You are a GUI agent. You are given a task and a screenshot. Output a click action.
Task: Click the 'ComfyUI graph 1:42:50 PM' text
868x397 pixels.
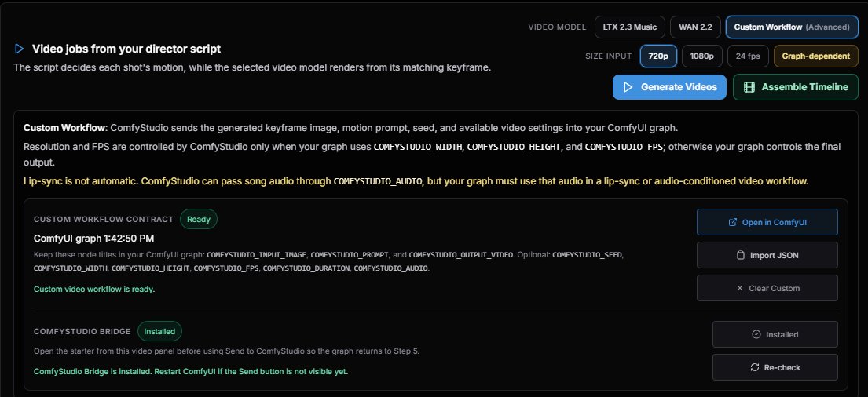tap(93, 239)
